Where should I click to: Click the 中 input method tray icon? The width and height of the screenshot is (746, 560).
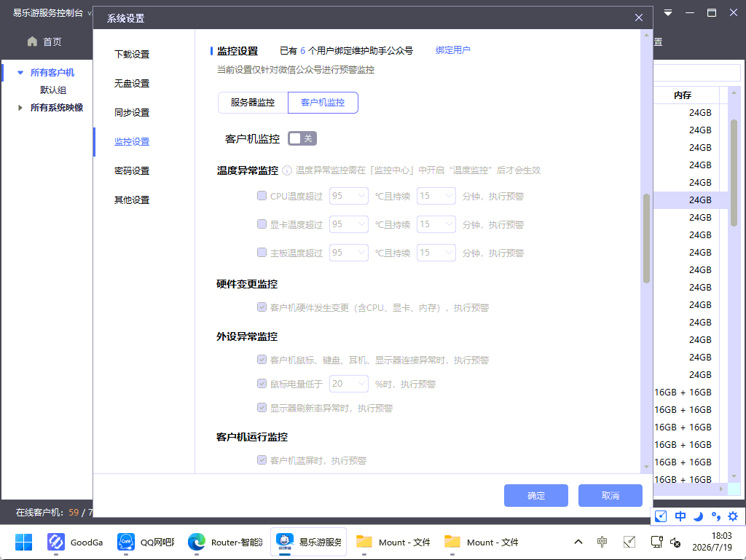pos(602,542)
